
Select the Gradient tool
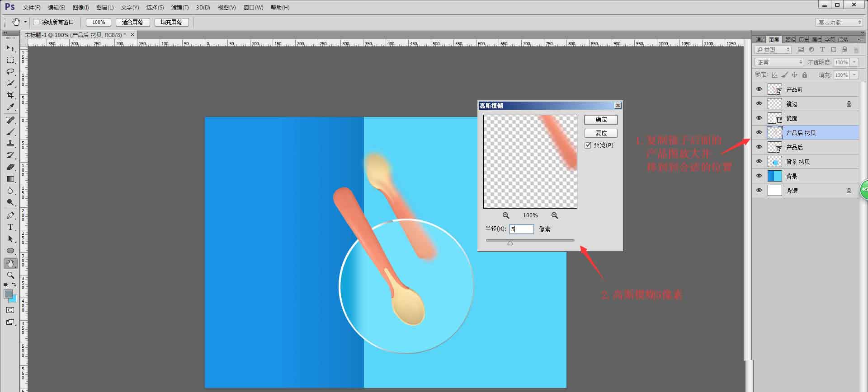10,179
